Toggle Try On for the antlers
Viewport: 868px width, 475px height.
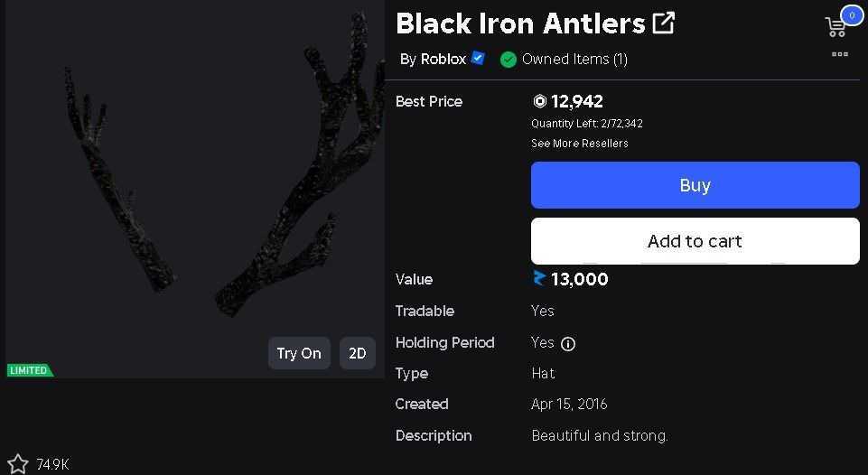(x=299, y=353)
